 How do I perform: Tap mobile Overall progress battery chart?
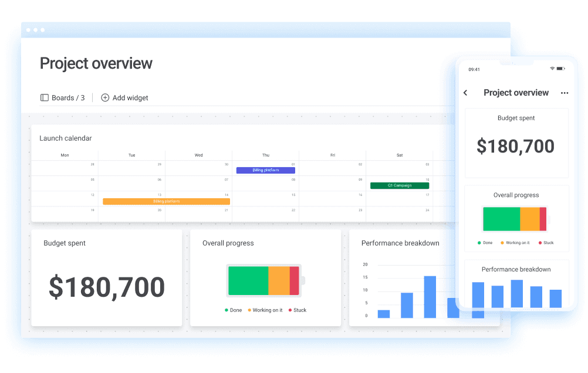514,219
